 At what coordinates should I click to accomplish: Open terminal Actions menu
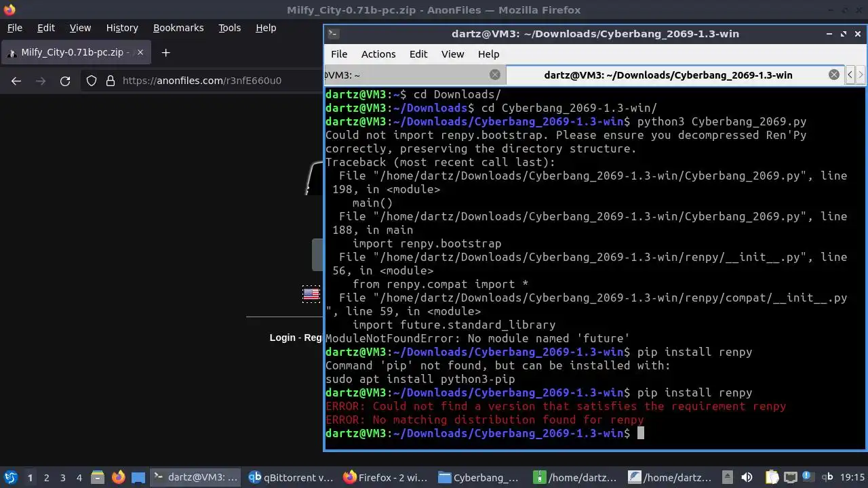[378, 54]
